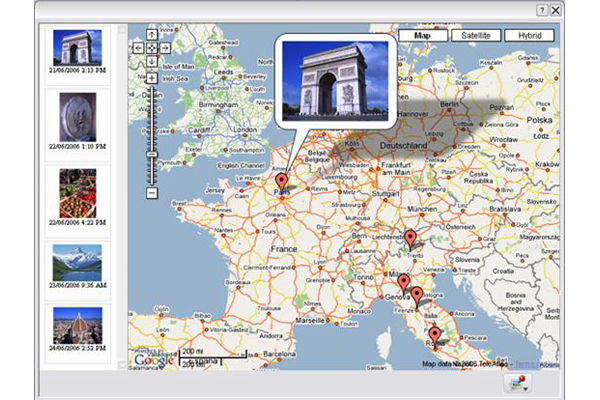Select the Florence dome thumbnail
600x400 pixels.
[x=78, y=325]
